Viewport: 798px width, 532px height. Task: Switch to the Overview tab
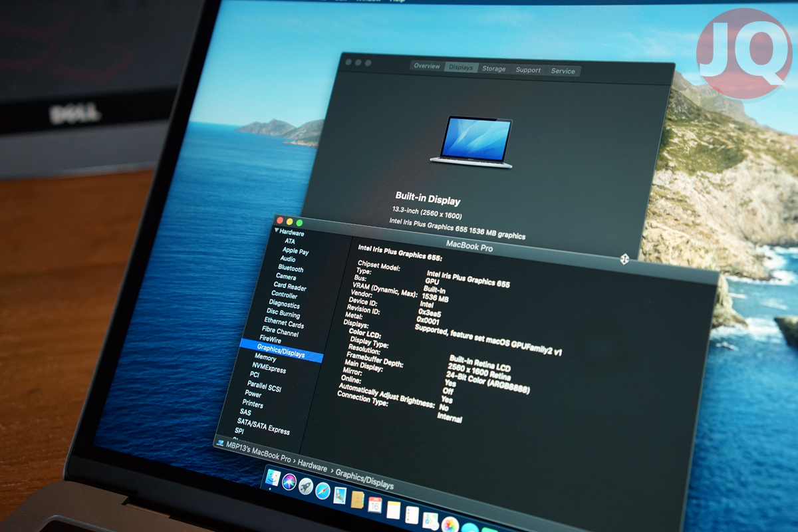[427, 66]
